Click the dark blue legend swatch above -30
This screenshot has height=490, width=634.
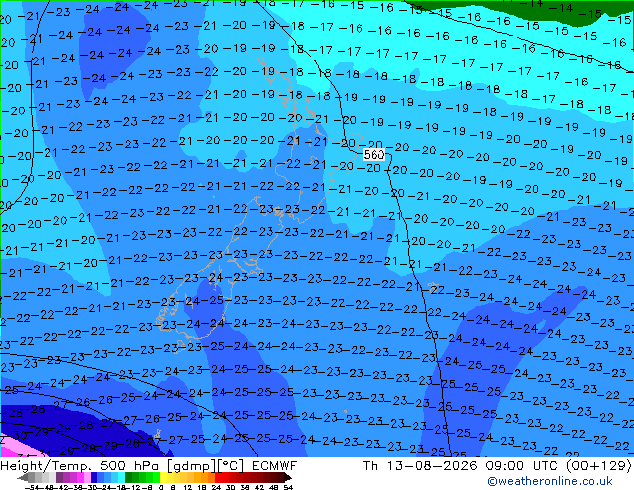click(x=94, y=477)
